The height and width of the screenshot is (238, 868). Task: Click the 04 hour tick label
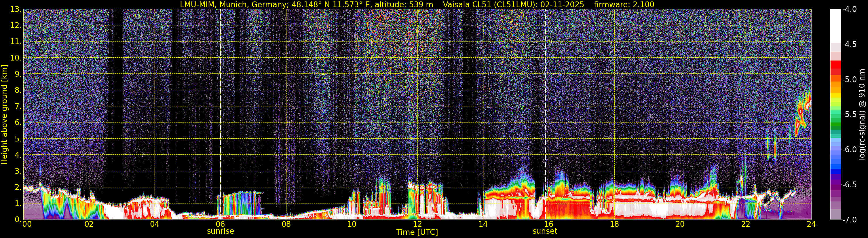(x=155, y=224)
